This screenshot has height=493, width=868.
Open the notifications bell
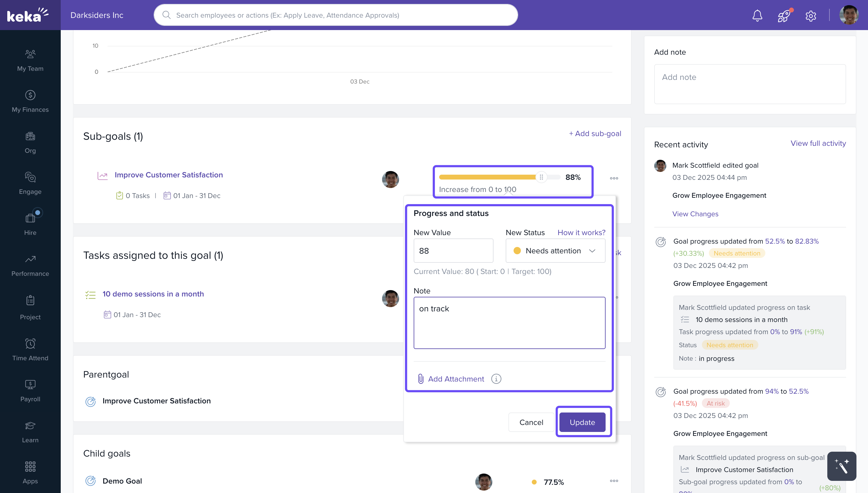tap(757, 15)
